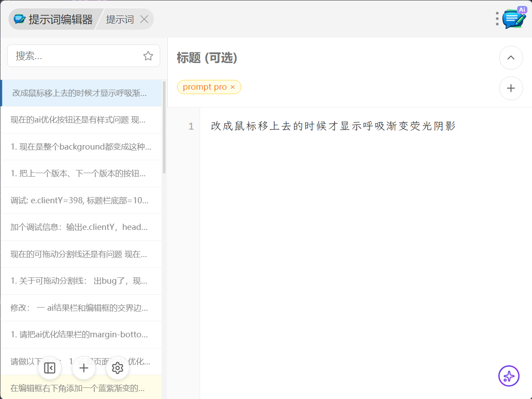Click the star favorites icon in search box
The image size is (532, 399).
(x=148, y=56)
